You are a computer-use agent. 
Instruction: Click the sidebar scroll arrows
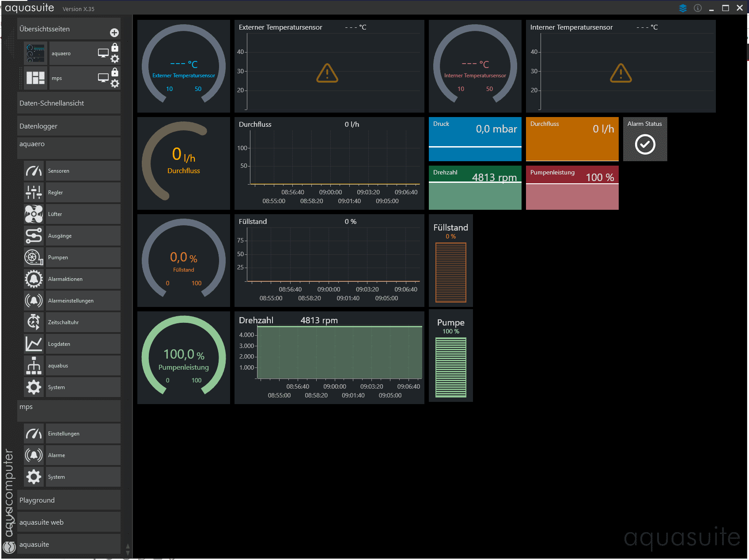128,549
